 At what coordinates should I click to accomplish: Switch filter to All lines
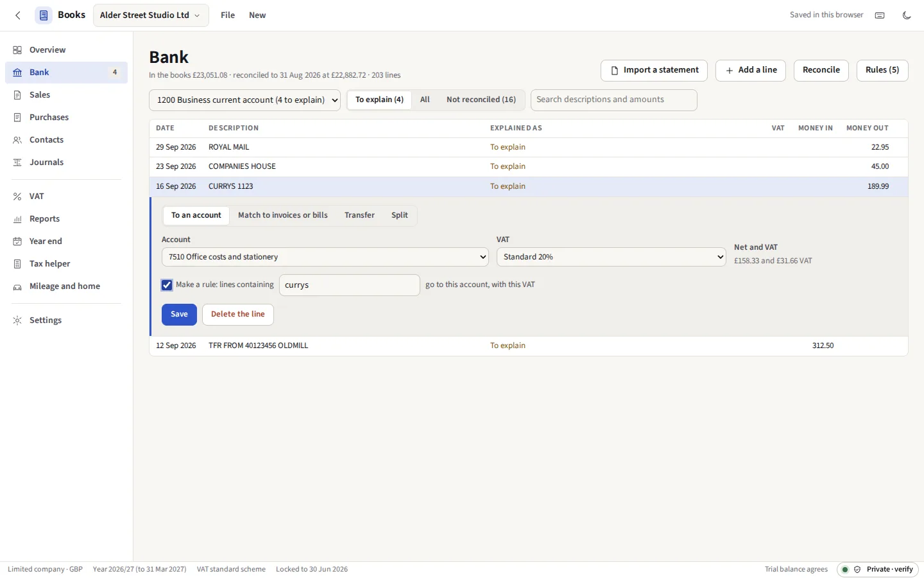425,100
